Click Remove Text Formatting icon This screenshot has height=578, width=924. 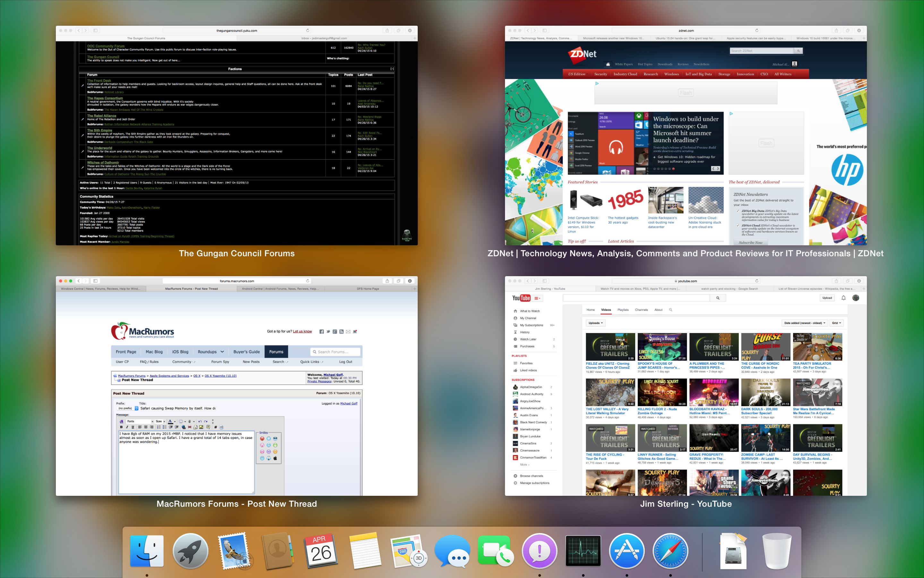pos(121,422)
